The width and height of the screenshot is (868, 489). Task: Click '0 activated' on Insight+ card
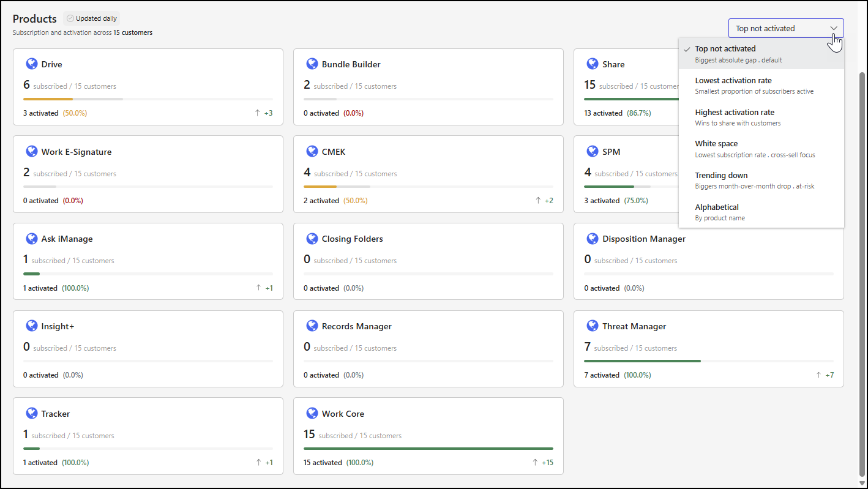pos(41,375)
